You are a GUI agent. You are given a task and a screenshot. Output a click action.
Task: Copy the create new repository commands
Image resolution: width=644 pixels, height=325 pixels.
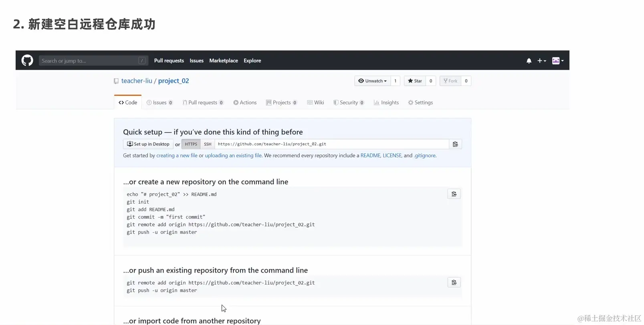454,194
